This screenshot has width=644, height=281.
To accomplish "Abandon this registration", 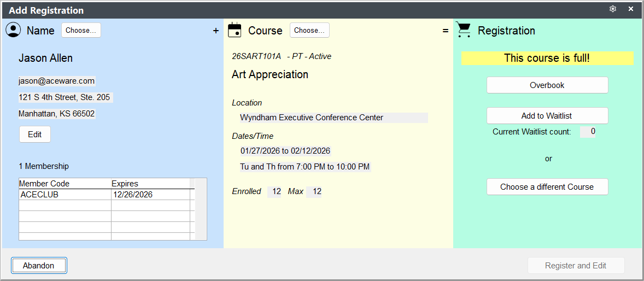I will coord(39,266).
